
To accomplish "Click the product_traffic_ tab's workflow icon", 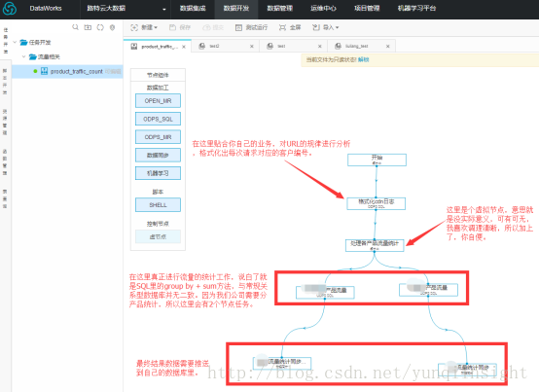I will pos(134,47).
